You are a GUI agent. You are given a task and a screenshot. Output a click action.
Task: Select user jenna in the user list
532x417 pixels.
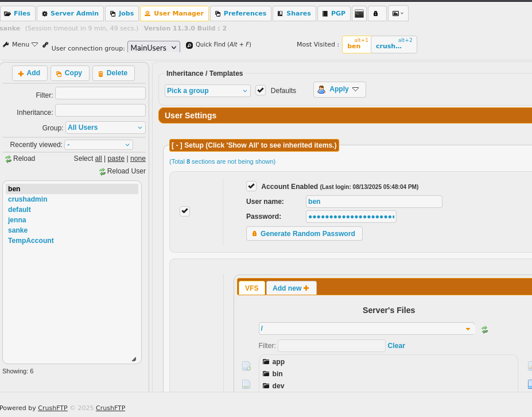[17, 220]
